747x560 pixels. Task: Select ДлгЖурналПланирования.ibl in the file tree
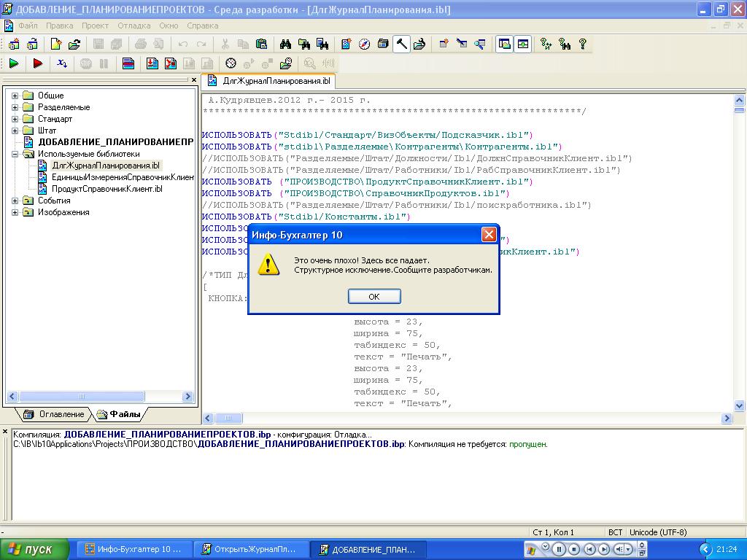(106, 166)
